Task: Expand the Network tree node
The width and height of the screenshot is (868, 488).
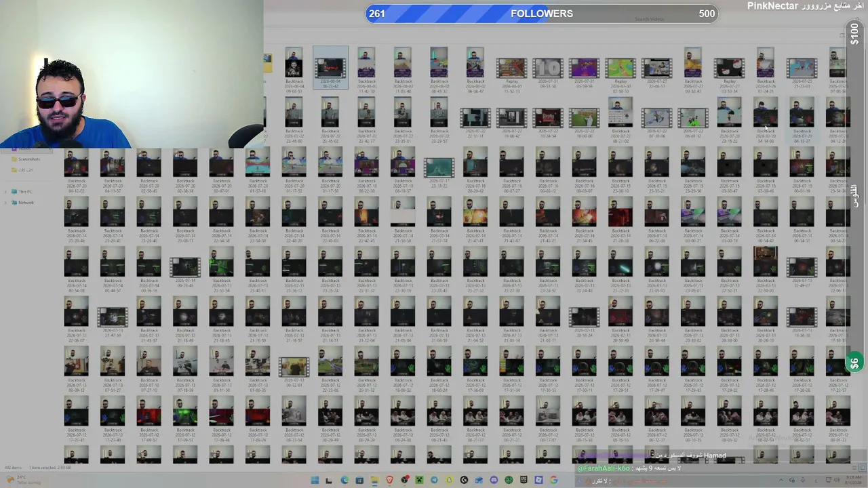Action: click(5, 203)
